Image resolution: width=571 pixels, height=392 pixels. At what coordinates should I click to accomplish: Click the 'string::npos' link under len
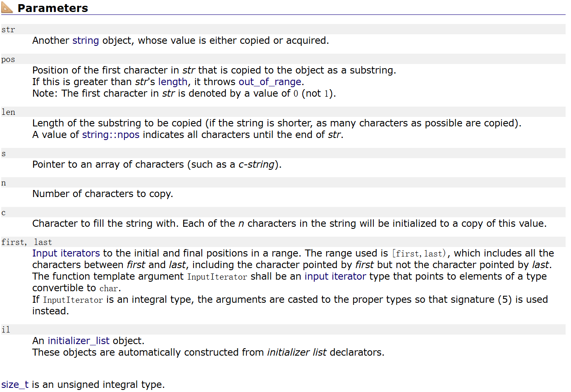(111, 135)
